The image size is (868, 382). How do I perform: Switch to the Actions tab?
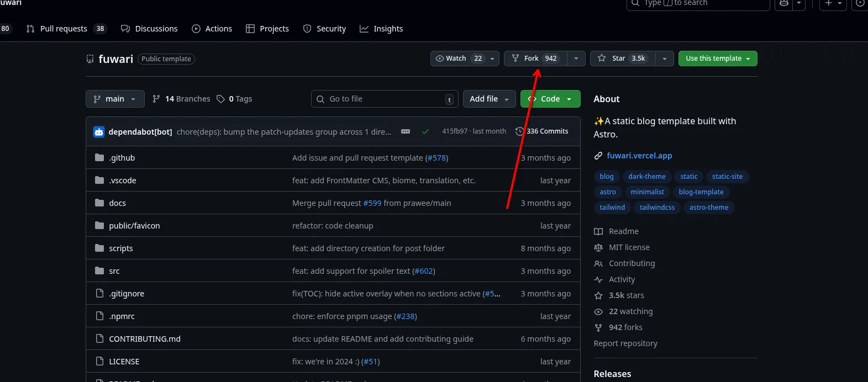[x=212, y=29]
